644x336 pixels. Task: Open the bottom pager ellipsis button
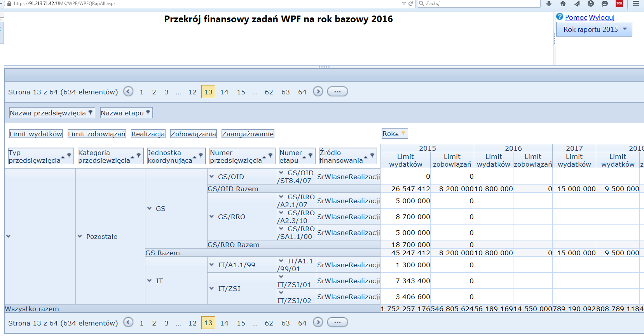337,322
